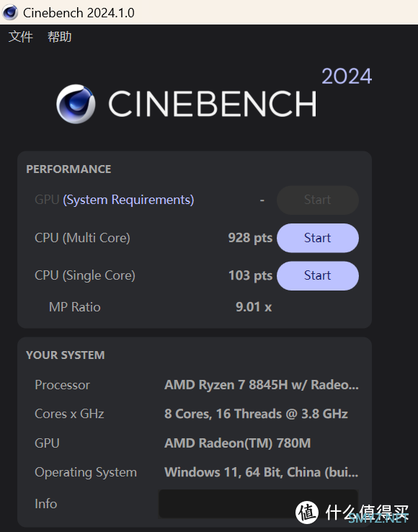Click the greyed-out GPU Start button

click(x=318, y=200)
